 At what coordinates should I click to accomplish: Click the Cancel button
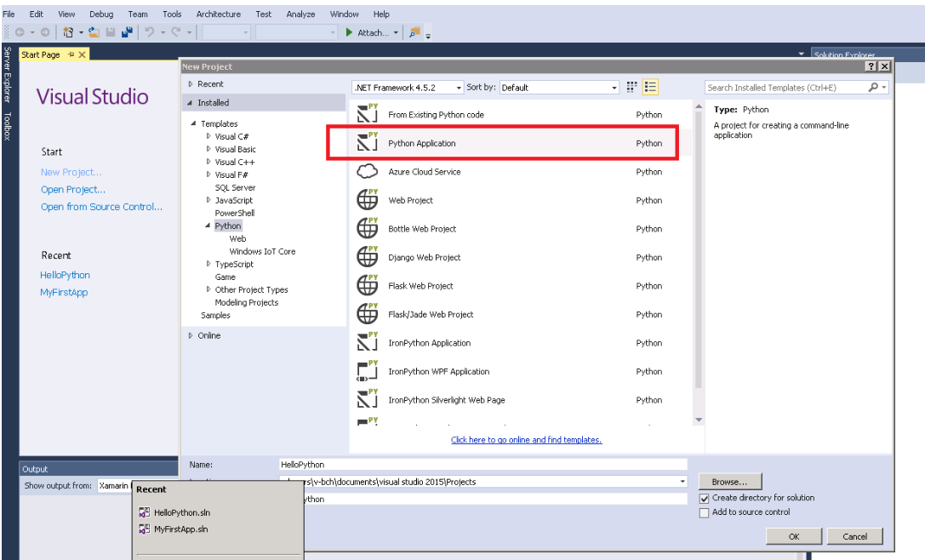[x=855, y=536]
